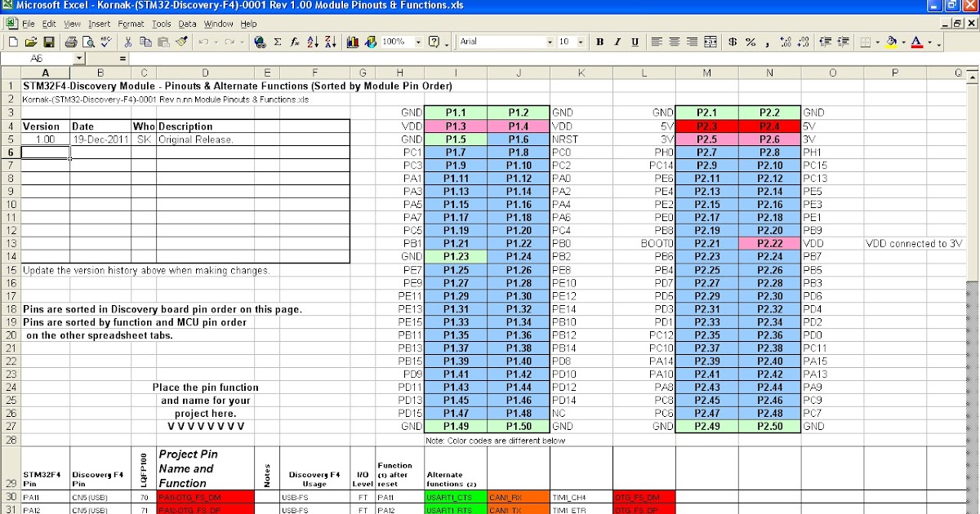Viewport: 980px width, 514px height.
Task: Insert a hyperlink with the globe icon
Action: point(260,42)
